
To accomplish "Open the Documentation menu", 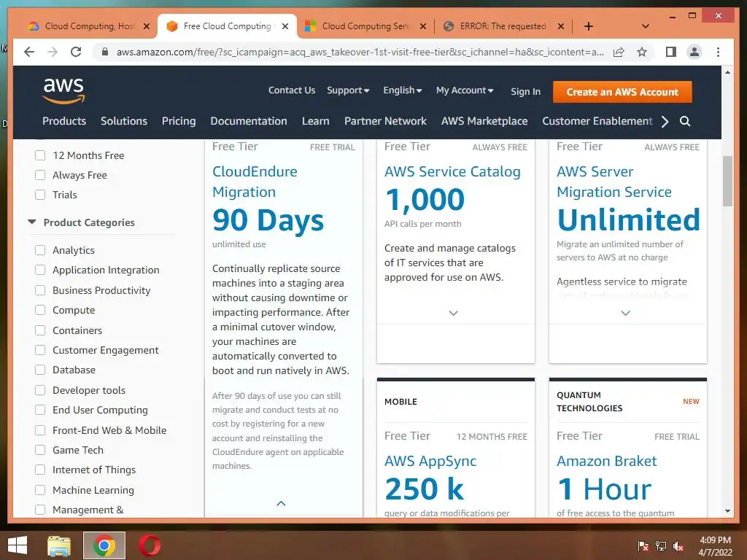I will point(249,121).
